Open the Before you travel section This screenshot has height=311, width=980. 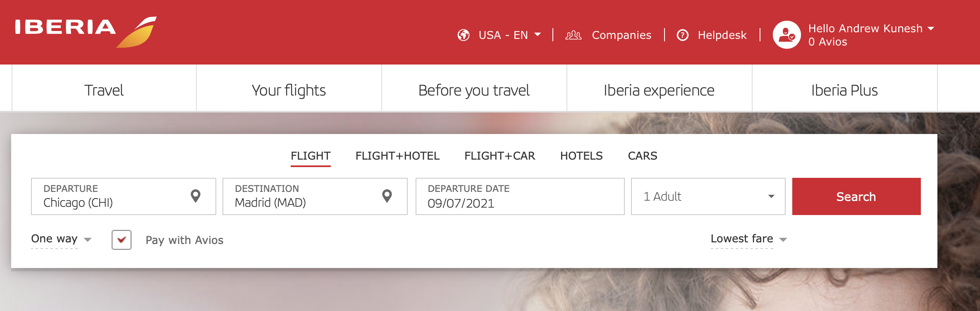click(x=474, y=90)
